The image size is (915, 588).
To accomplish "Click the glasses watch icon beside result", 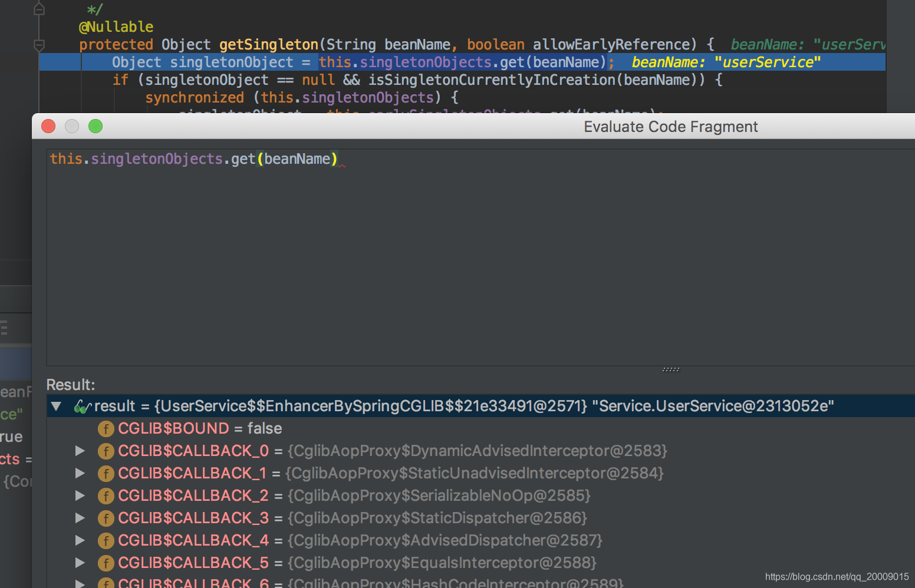I will click(82, 407).
